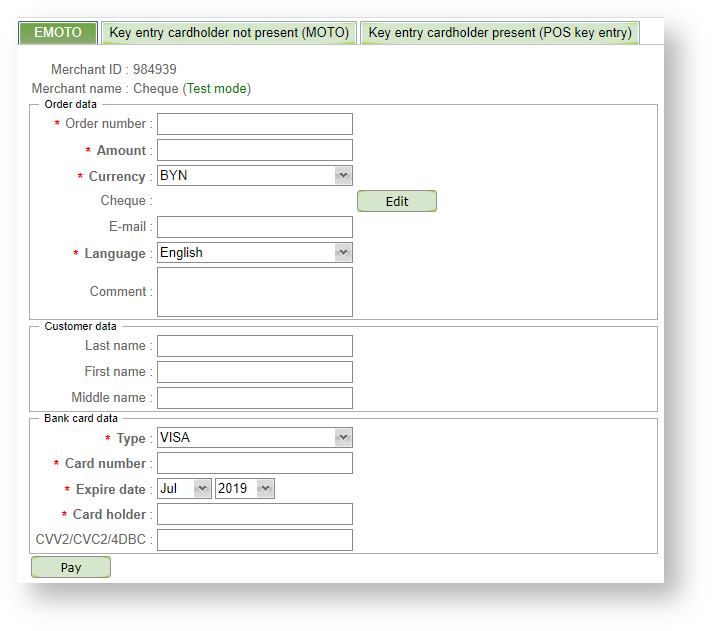The image size is (712, 631).
Task: Open Key entry cardholder not present (MOTO) tab
Action: (x=229, y=32)
